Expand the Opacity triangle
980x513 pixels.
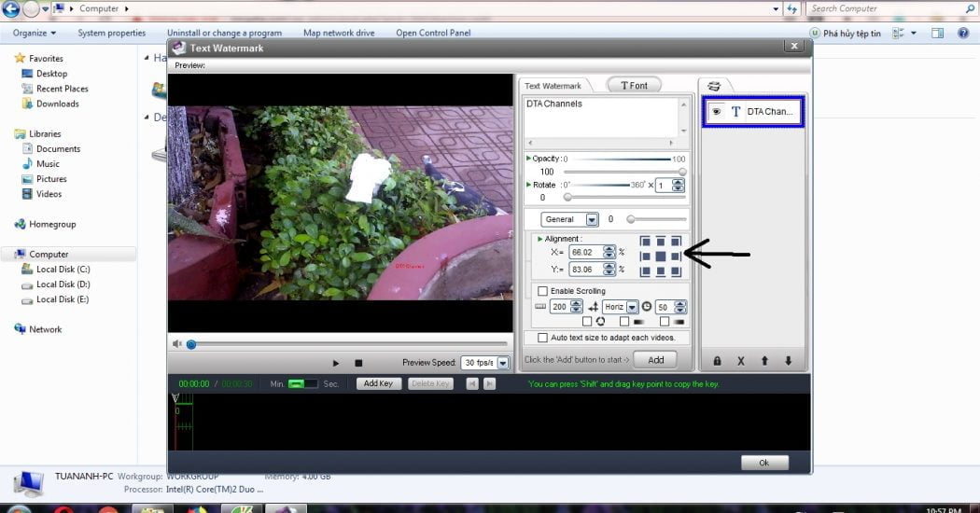tap(529, 159)
